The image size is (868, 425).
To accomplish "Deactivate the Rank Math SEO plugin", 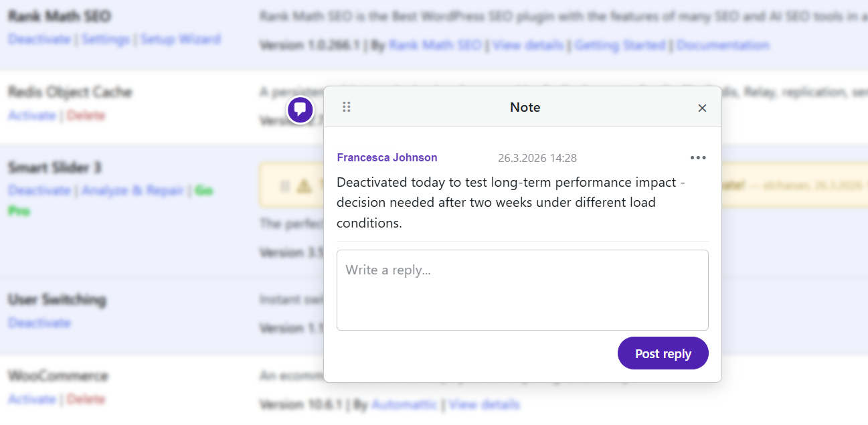I will [x=39, y=40].
